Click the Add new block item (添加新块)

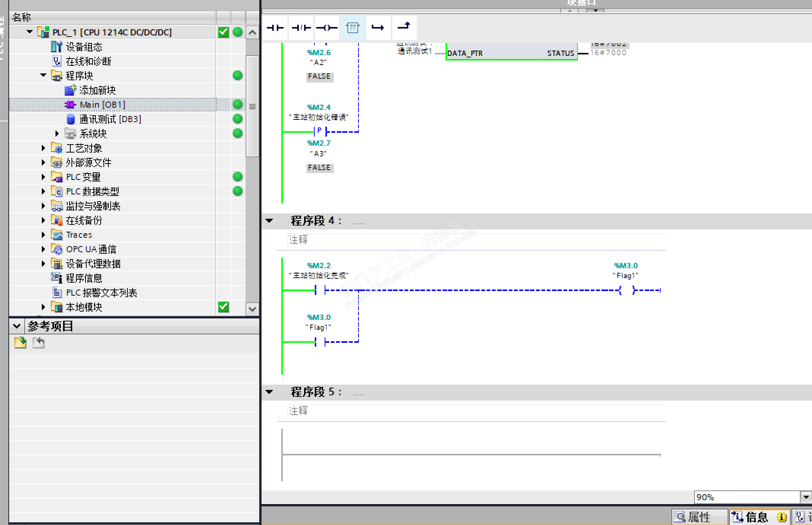(x=97, y=91)
